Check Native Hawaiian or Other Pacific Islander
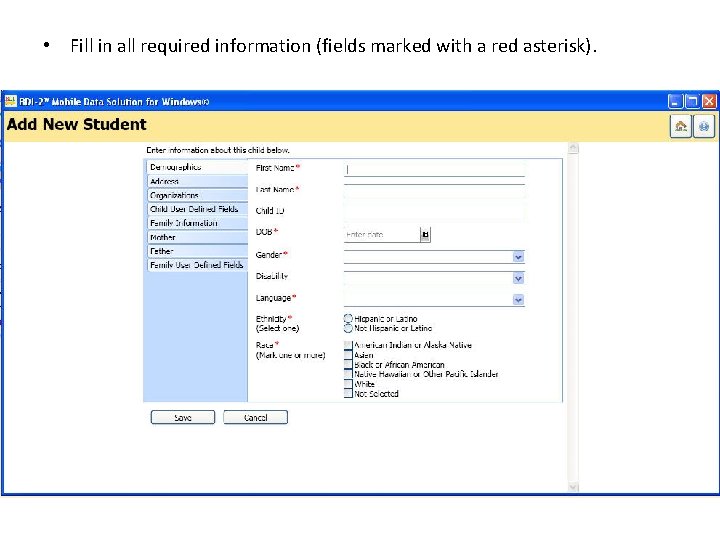The width and height of the screenshot is (720, 540). coord(348,374)
